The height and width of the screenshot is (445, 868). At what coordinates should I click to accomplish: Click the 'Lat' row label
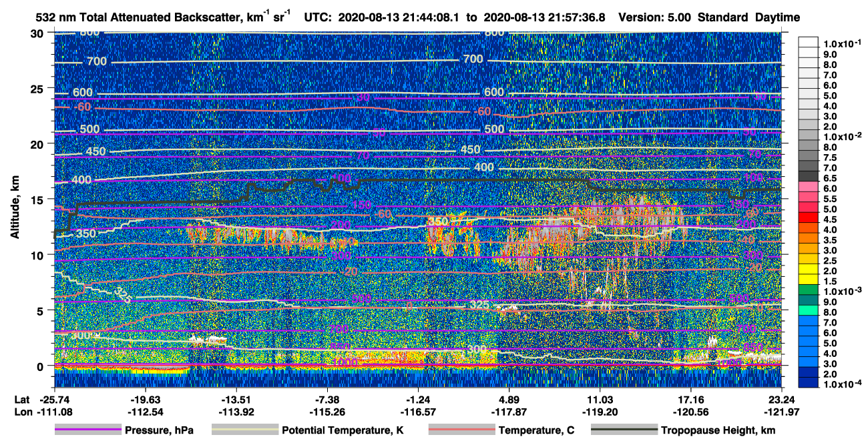tap(22, 399)
